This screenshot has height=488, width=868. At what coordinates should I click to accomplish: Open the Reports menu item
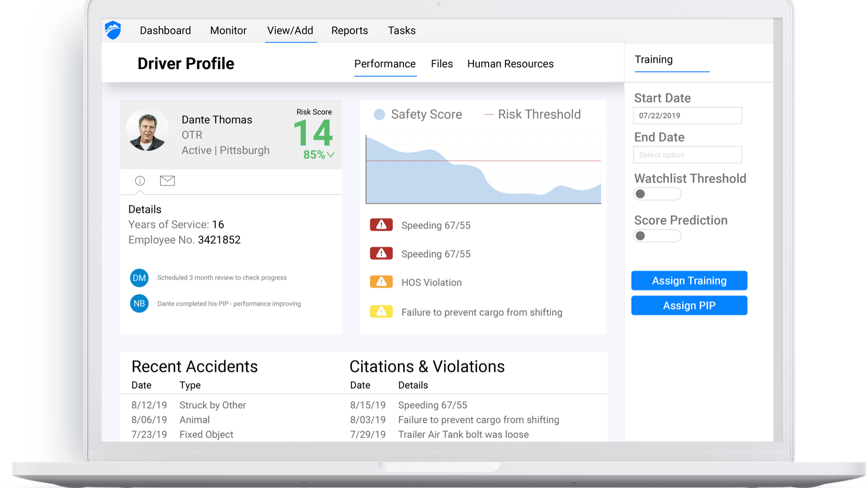(x=349, y=31)
